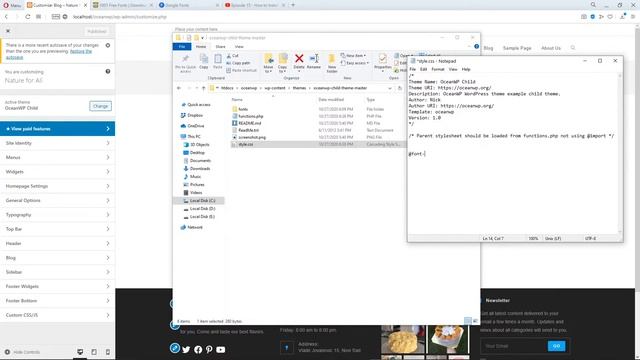Expand Typography customizer section
The height and width of the screenshot is (360, 640).
coord(57,215)
